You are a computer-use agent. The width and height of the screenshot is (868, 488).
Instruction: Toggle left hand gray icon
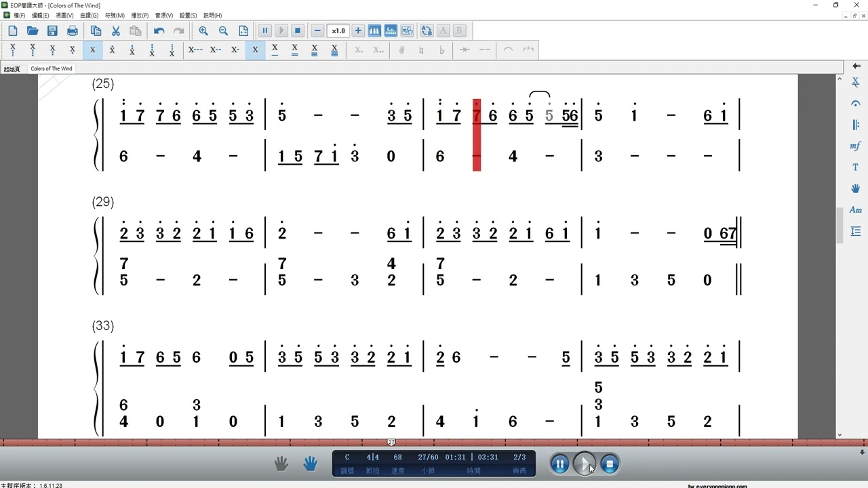(x=281, y=464)
